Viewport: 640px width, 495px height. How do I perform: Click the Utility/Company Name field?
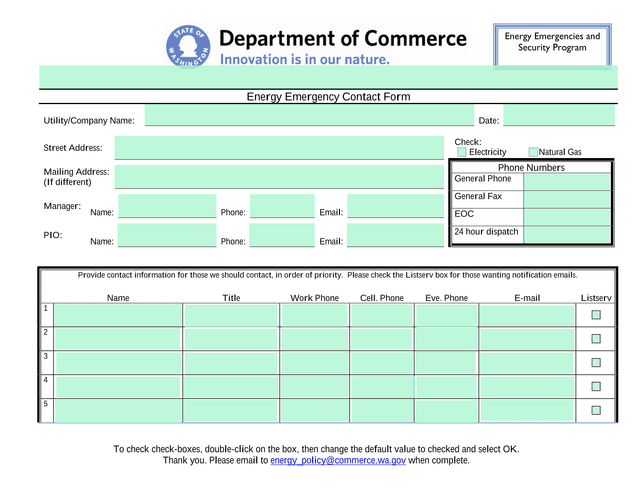coord(309,115)
